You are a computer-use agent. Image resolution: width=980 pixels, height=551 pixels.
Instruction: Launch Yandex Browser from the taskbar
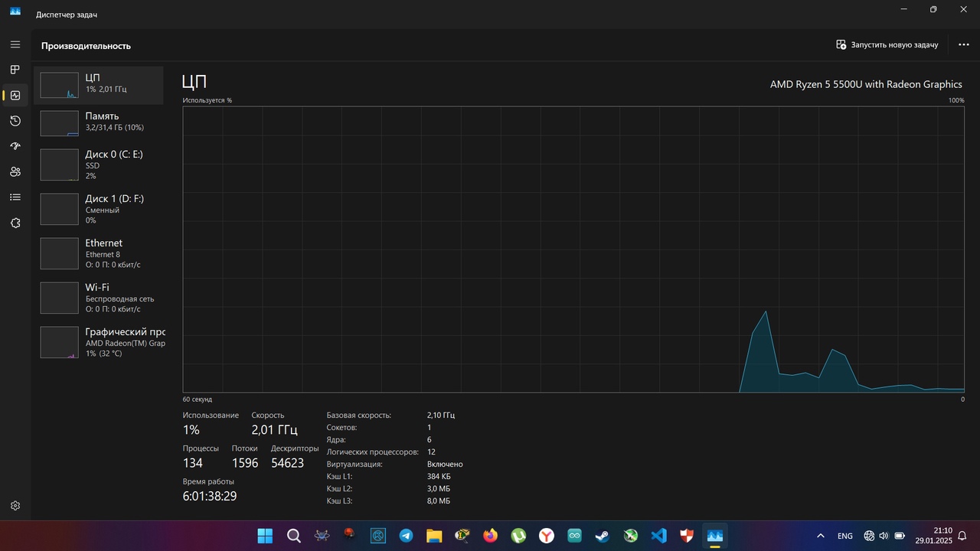[546, 536]
